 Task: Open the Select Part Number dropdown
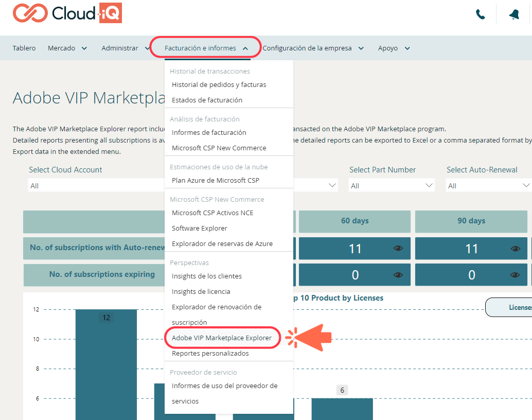(392, 185)
